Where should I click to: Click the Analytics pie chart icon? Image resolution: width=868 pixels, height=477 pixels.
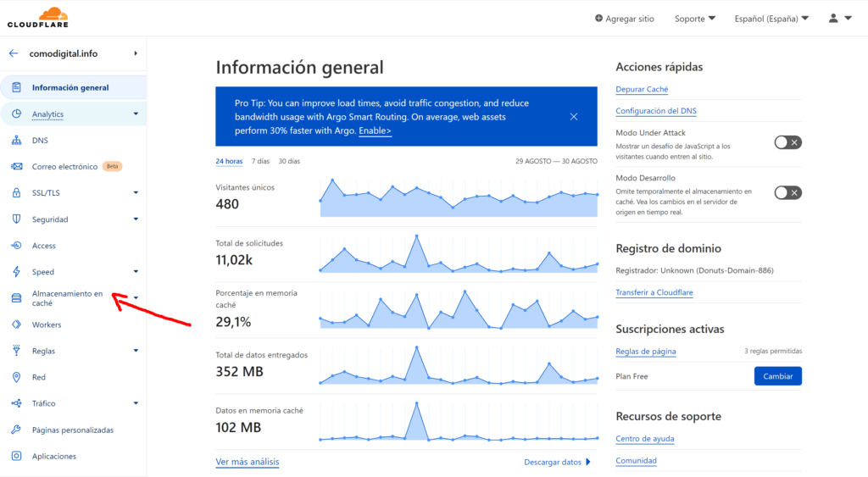pos(17,114)
